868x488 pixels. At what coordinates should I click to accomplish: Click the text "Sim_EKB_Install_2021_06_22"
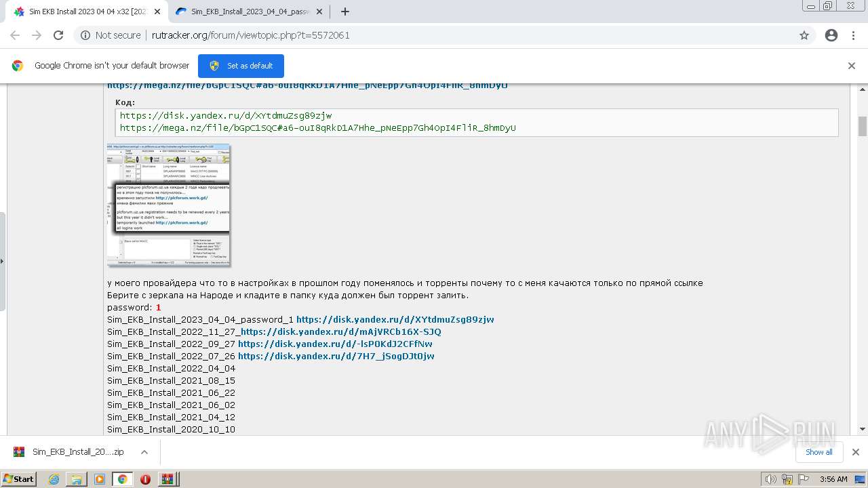click(x=172, y=392)
